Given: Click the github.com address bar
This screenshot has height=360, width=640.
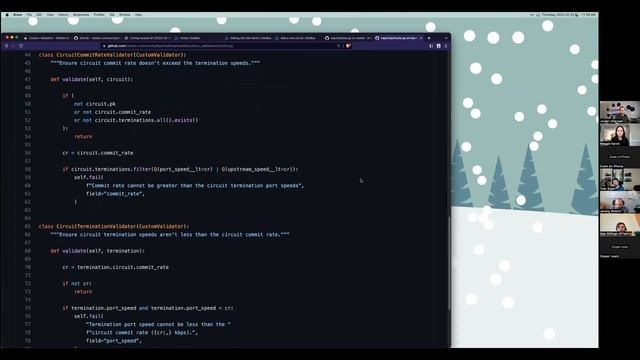Looking at the screenshot, I should point(220,46).
